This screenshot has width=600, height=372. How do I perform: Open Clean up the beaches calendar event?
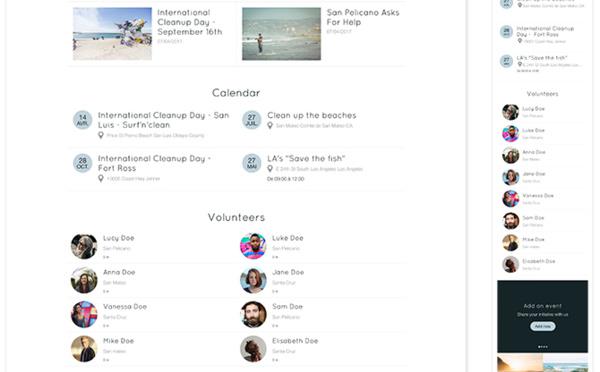(x=311, y=115)
